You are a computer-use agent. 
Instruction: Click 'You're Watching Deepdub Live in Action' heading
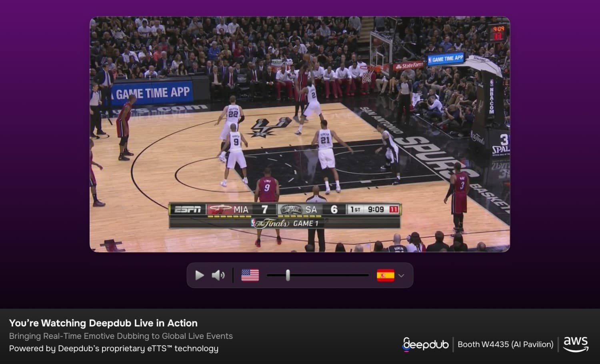pyautogui.click(x=103, y=323)
